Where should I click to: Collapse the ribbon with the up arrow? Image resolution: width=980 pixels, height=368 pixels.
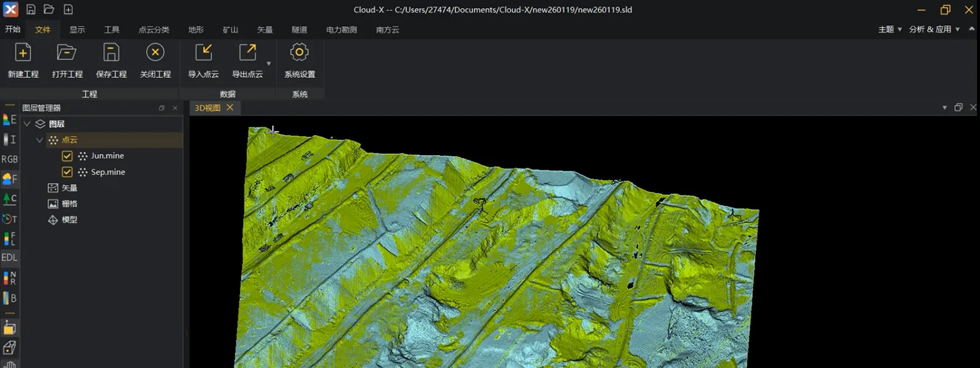971,29
